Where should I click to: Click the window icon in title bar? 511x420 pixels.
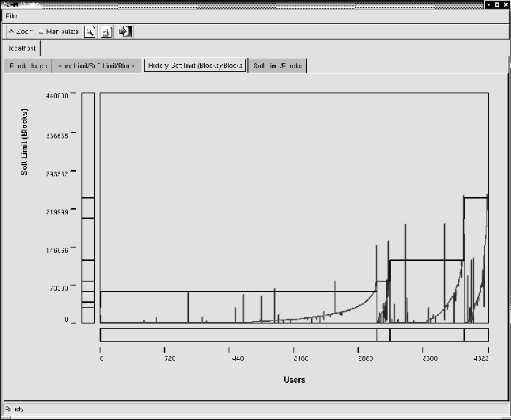(6, 5)
